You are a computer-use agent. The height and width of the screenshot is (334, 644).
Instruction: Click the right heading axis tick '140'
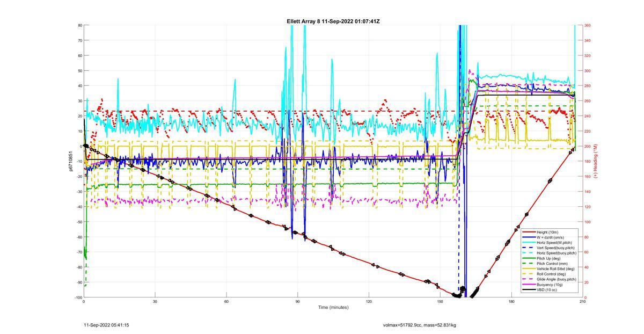click(588, 192)
